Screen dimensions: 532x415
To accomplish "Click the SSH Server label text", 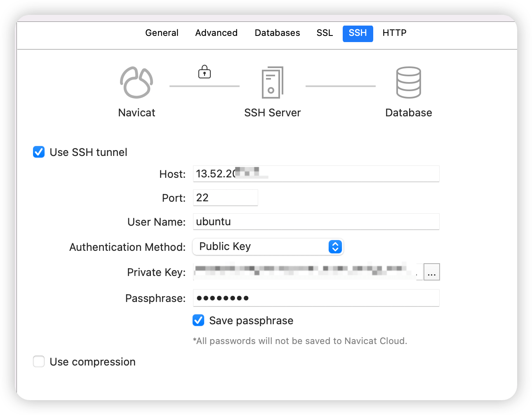I will 273,113.
